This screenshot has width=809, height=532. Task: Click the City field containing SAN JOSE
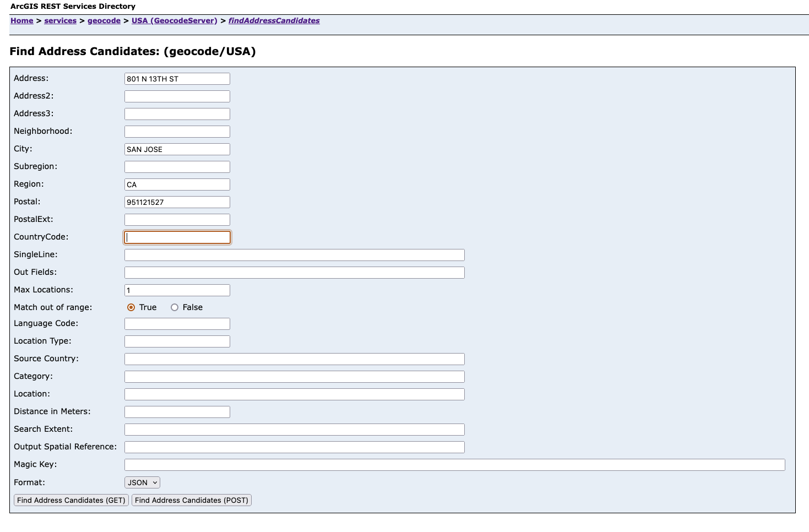click(177, 149)
